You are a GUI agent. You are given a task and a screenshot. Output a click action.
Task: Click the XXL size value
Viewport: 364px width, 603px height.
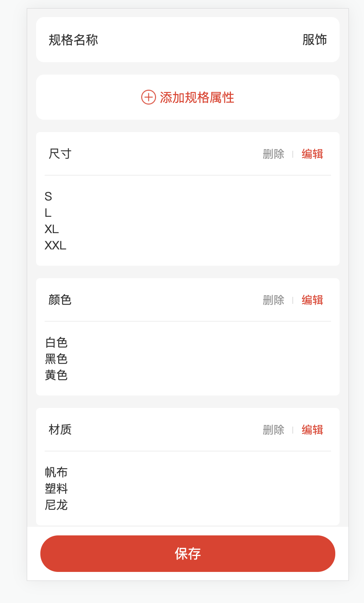pos(55,246)
